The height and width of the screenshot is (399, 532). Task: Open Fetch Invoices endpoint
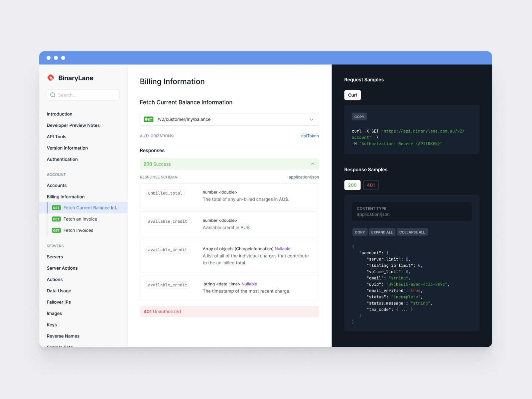pyautogui.click(x=78, y=230)
